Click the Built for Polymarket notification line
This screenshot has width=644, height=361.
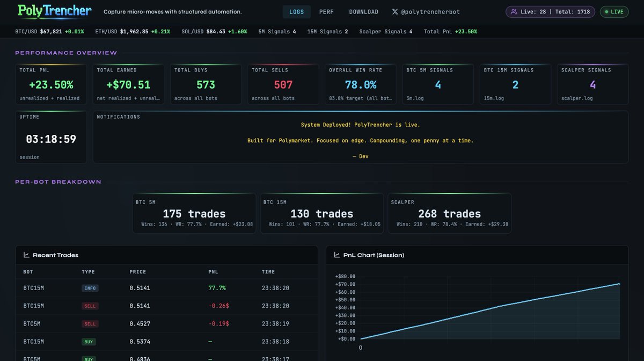[361, 140]
